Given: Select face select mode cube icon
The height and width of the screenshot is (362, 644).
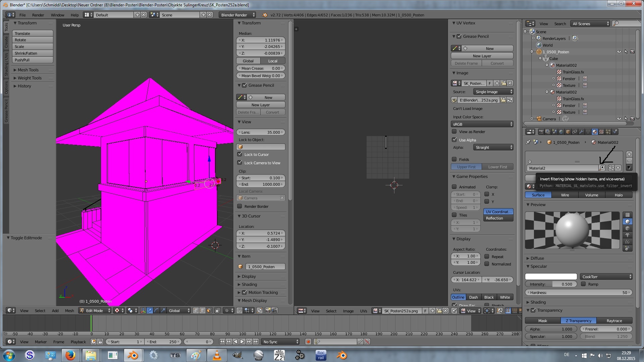Looking at the screenshot, I should [209, 311].
